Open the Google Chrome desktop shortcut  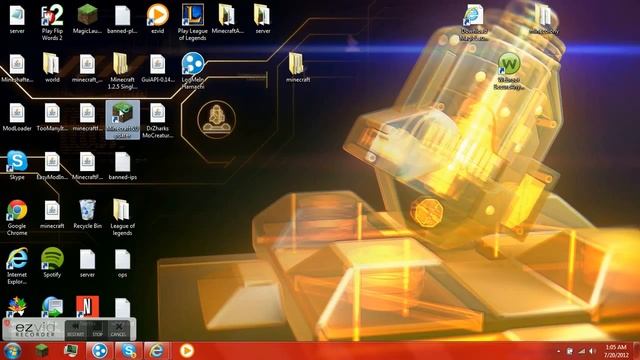(17, 217)
